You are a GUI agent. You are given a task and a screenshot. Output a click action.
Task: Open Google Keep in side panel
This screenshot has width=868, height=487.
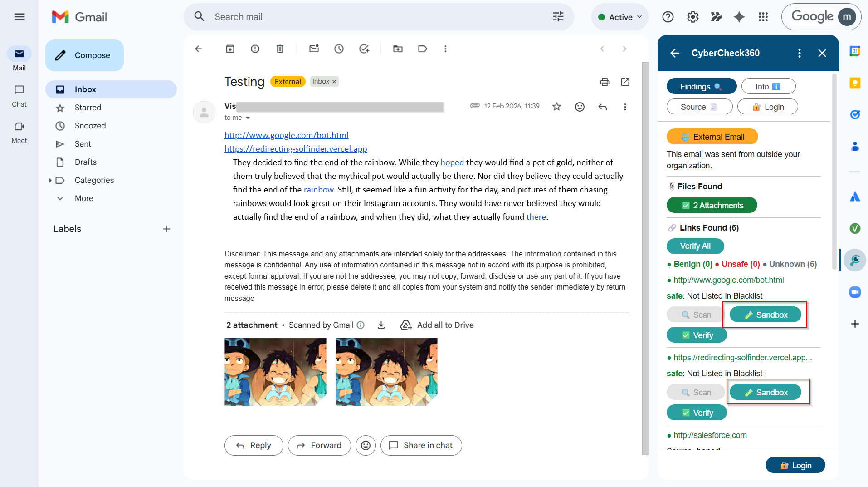(x=855, y=83)
